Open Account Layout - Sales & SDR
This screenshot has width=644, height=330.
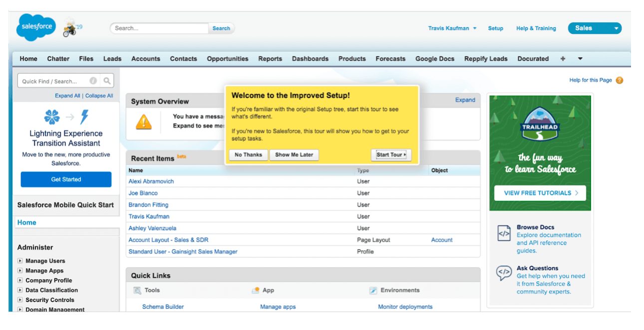point(168,240)
